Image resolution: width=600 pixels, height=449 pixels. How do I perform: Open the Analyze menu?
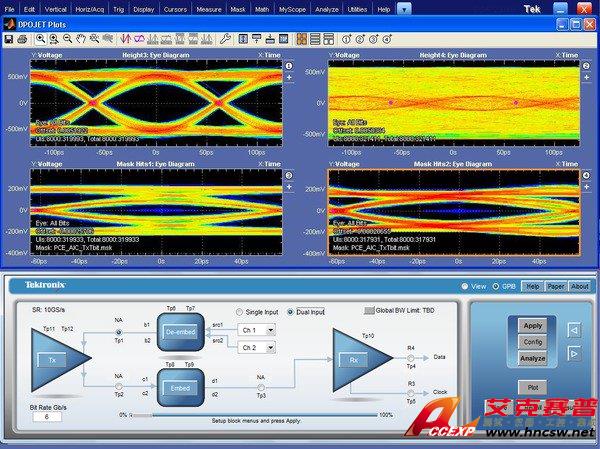click(x=329, y=7)
